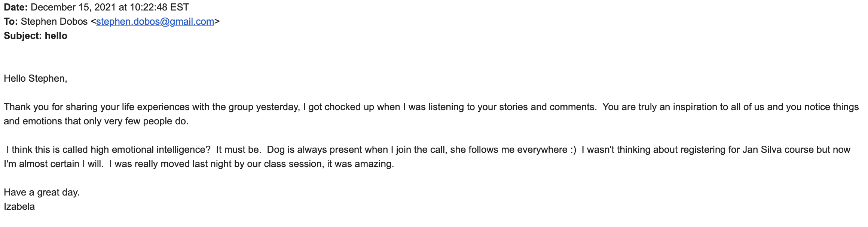Click the smiley ':)' after 'everywhere'

point(573,149)
